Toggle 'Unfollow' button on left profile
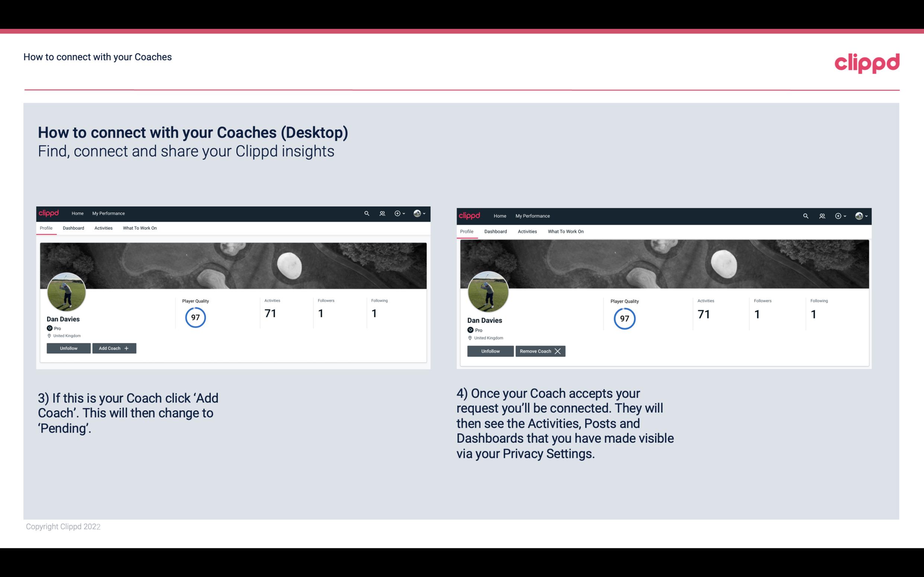This screenshot has height=577, width=924. pyautogui.click(x=68, y=348)
